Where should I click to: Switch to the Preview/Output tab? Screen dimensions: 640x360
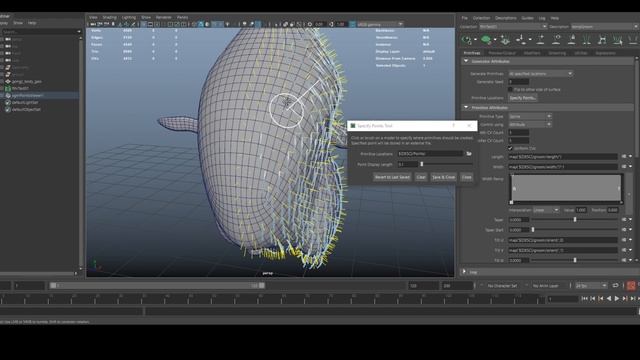502,53
